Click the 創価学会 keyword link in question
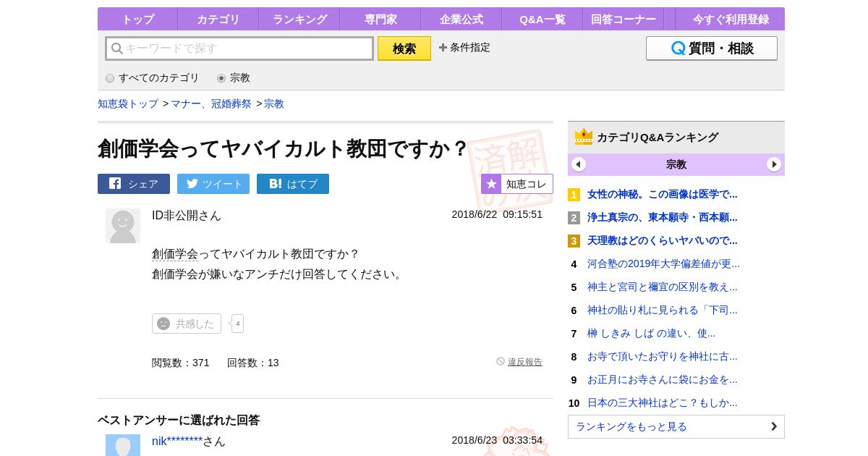Screen dimensions: 868x456 click(x=175, y=254)
